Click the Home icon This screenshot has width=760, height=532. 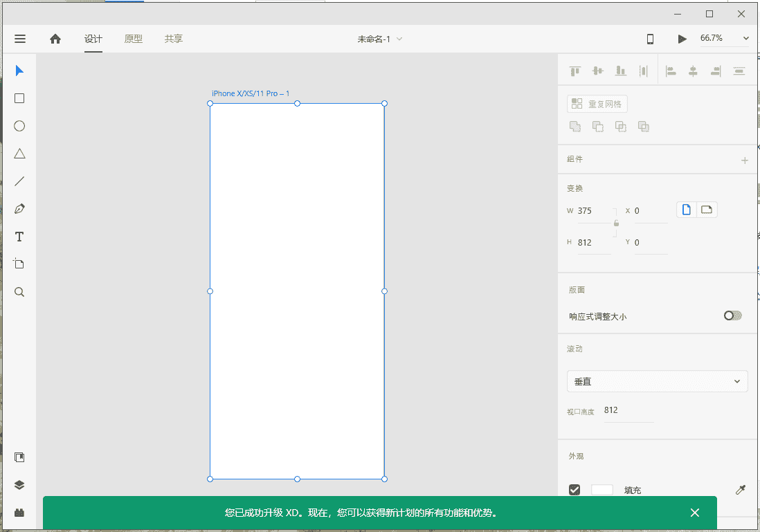pos(55,39)
